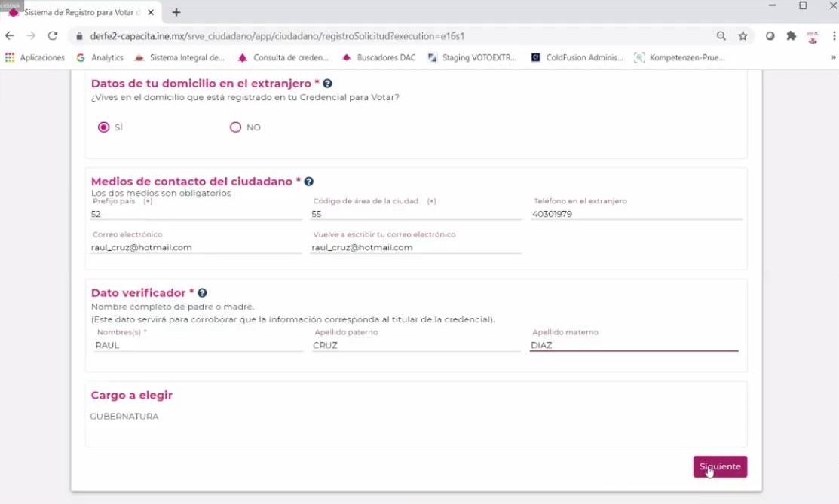Open the Chrome three-dot menu
Screen dimensions: 839x504
(x=834, y=36)
